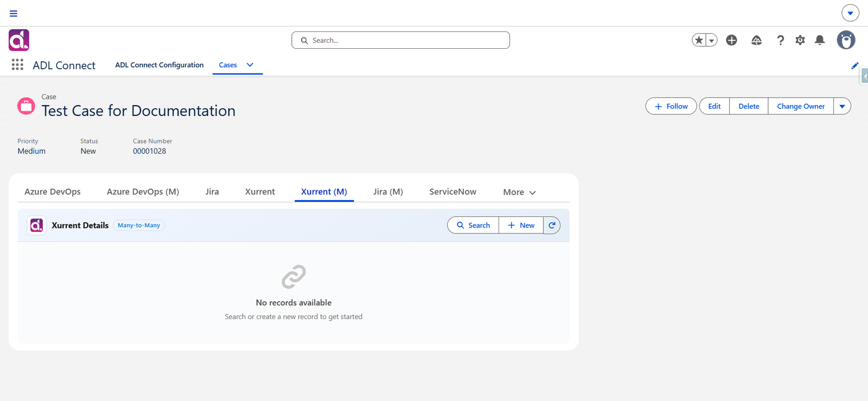Open the Salesforce Help question mark
Screen dimensions: 868x401
point(780,40)
